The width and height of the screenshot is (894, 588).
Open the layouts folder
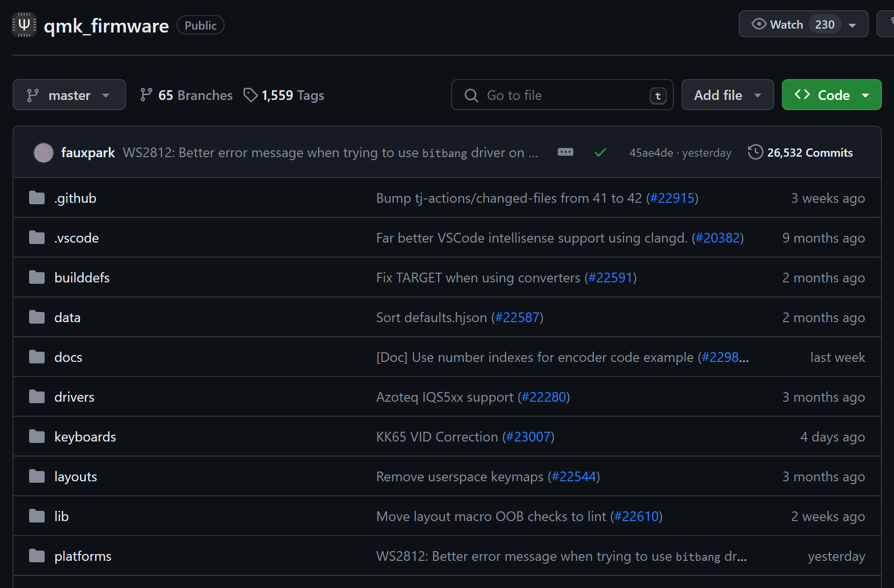point(76,476)
